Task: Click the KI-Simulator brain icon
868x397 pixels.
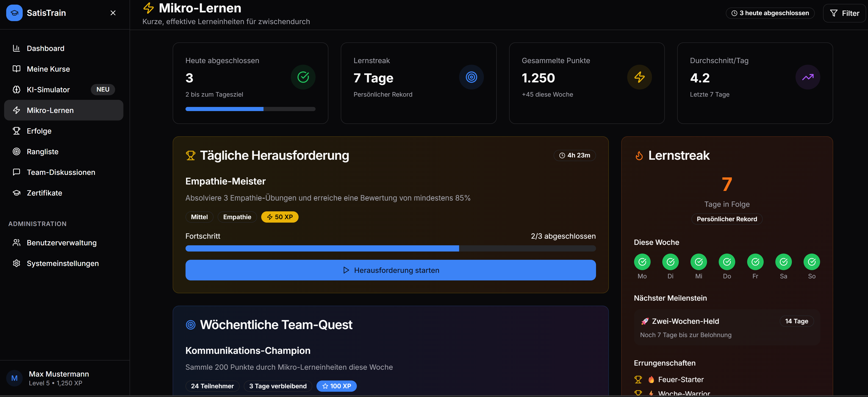Action: (16, 89)
